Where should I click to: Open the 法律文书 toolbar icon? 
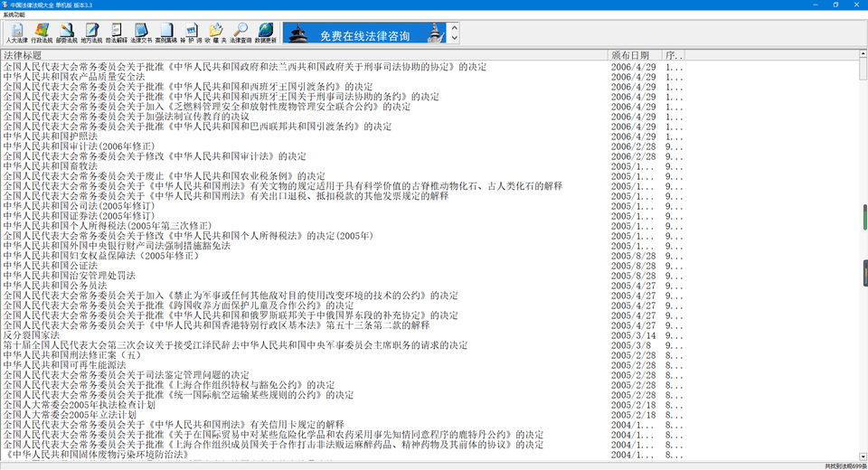142,33
